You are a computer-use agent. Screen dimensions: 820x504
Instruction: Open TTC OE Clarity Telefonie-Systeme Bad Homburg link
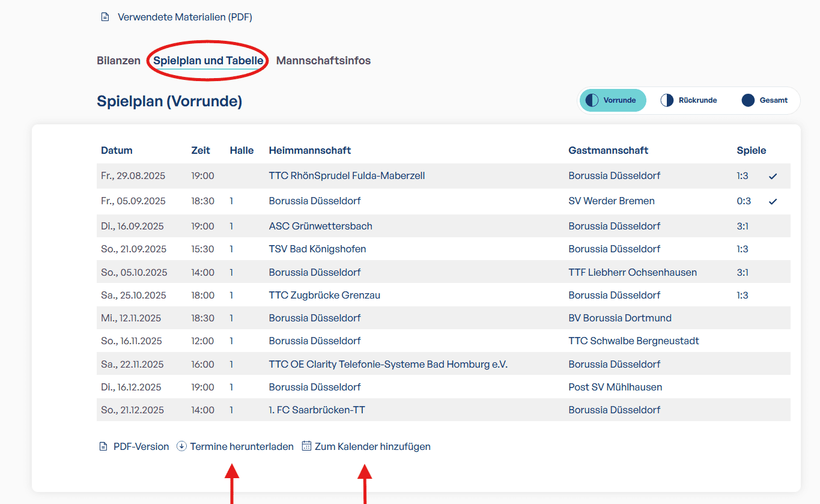pyautogui.click(x=388, y=365)
